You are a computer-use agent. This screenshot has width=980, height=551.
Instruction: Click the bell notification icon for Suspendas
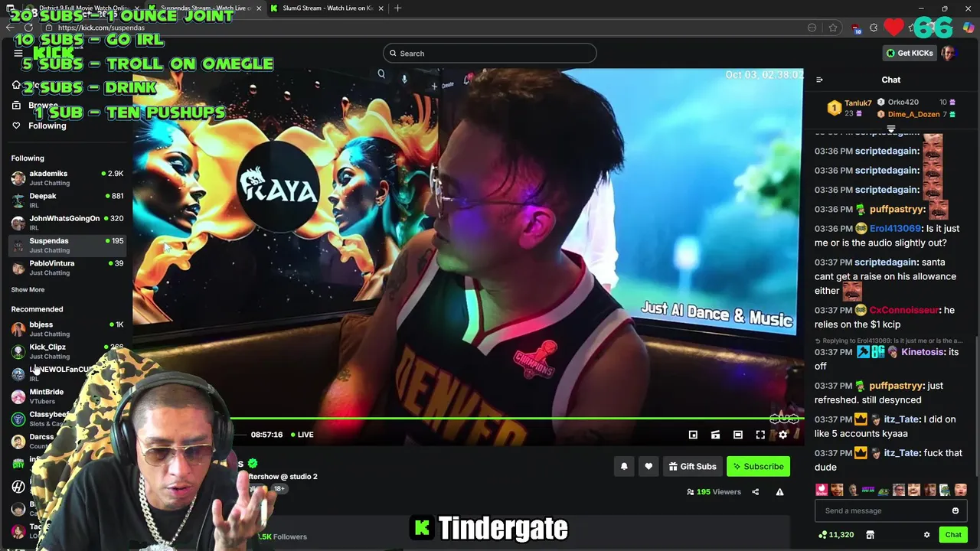624,466
